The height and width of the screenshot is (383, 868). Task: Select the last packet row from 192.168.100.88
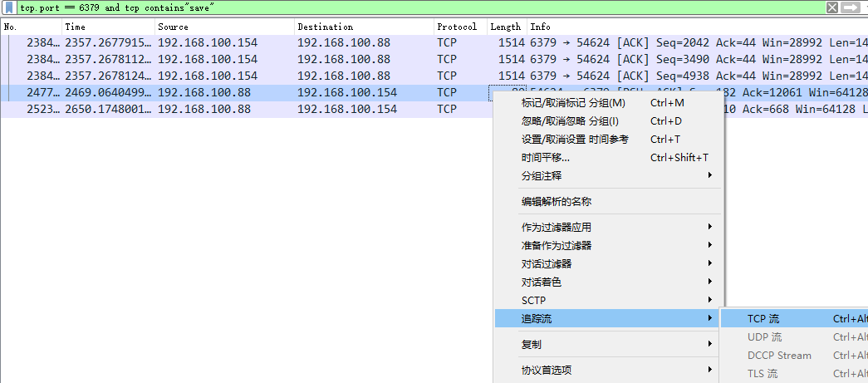pos(249,110)
